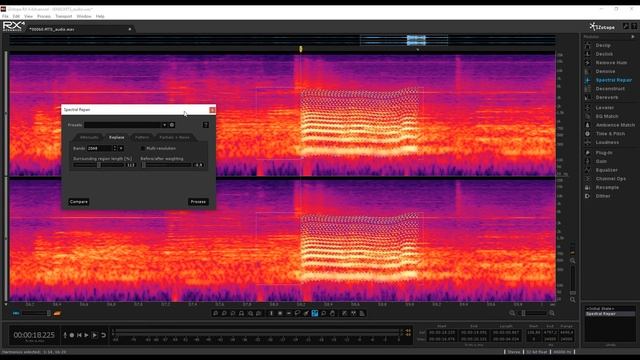The image size is (640, 360).
Task: Open the Ambience Match module
Action: 615,125
